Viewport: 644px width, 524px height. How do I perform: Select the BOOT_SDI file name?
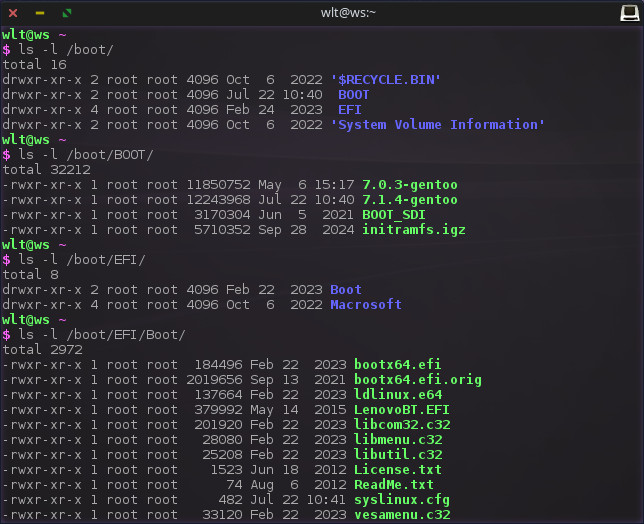click(x=394, y=215)
